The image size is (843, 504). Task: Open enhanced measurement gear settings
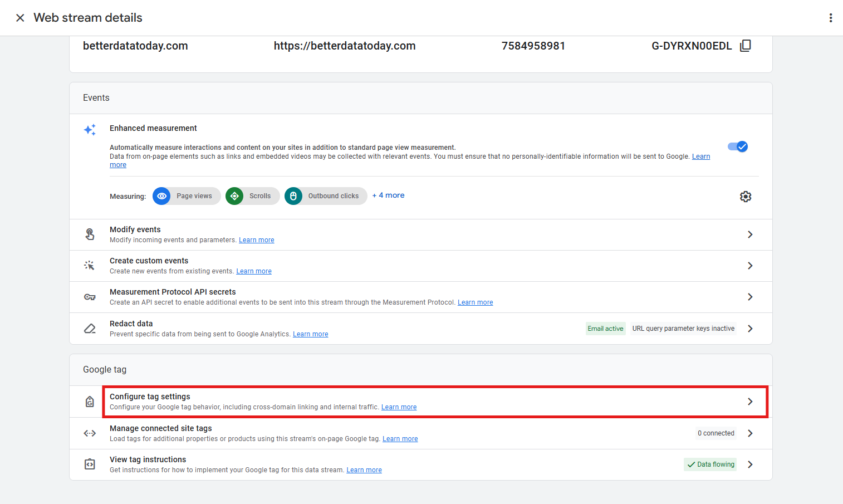[746, 197]
